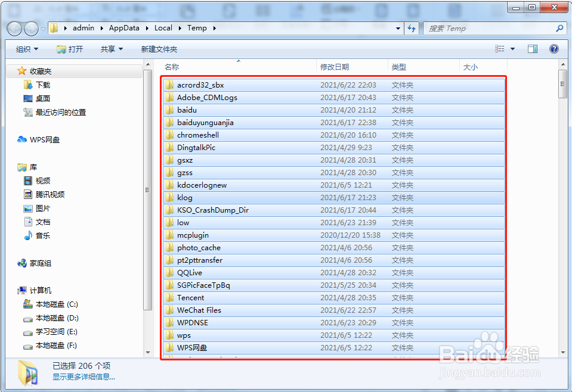
Task: Open the address bar history dropdown
Action: [398, 28]
